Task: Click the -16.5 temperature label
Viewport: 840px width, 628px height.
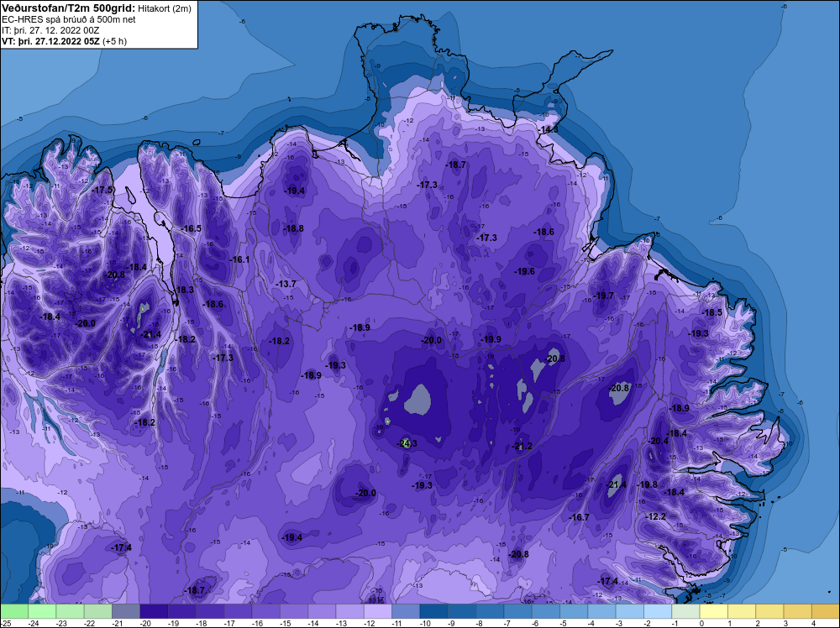Action: pos(191,228)
